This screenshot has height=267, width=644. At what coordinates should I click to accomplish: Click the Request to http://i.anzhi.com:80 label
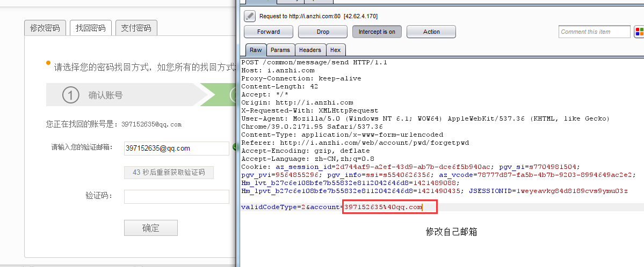pyautogui.click(x=319, y=17)
